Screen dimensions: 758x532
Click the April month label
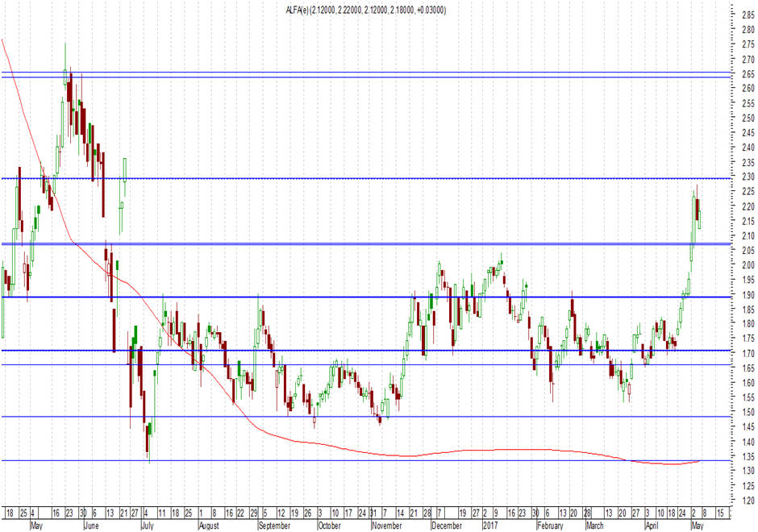[x=652, y=526]
